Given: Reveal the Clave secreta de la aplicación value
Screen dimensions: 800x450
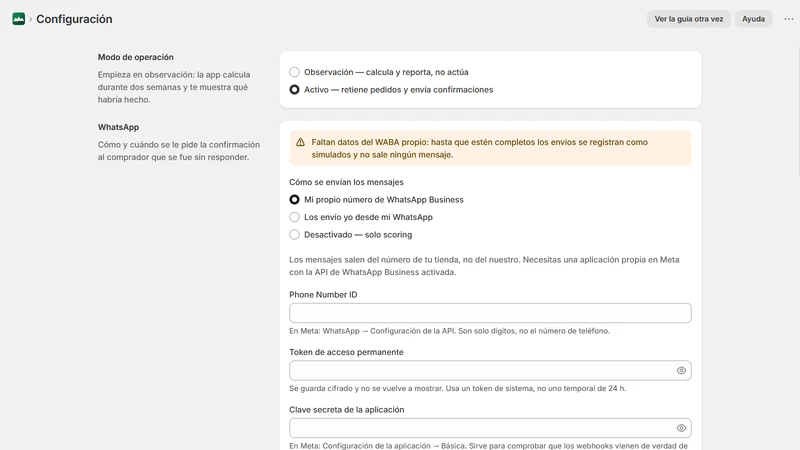Looking at the screenshot, I should point(681,428).
